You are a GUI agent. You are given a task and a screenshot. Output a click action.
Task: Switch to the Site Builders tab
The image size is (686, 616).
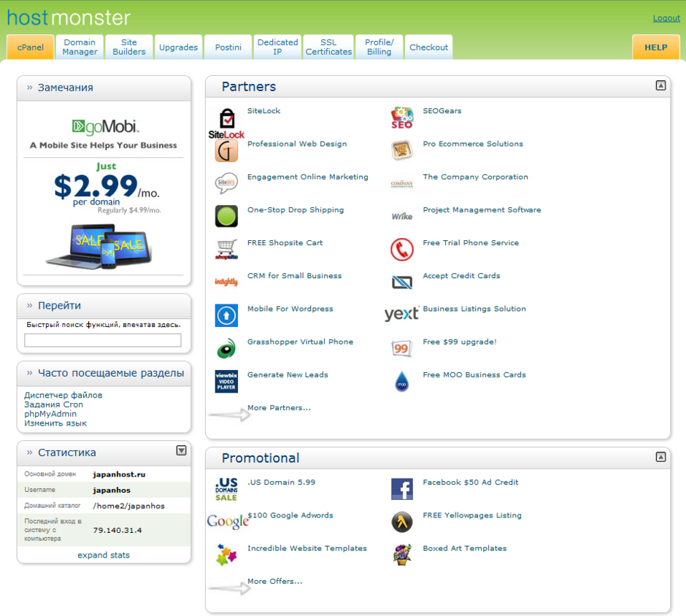pos(129,47)
